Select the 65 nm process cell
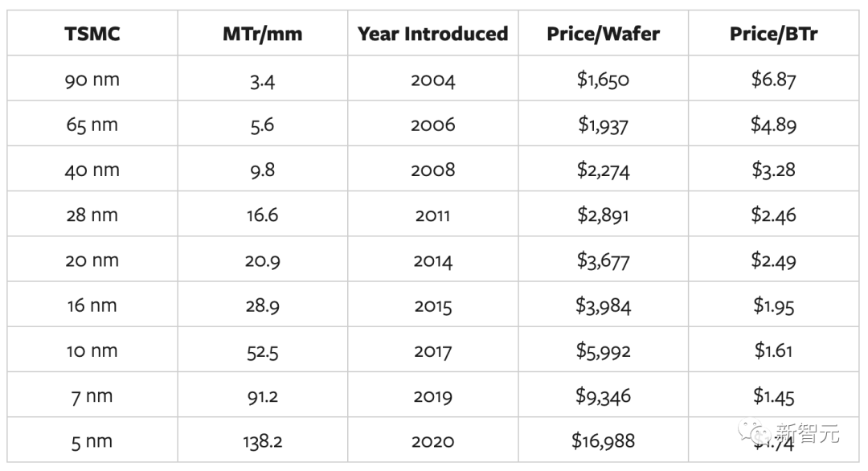Image resolution: width=868 pixels, height=471 pixels. click(x=92, y=125)
